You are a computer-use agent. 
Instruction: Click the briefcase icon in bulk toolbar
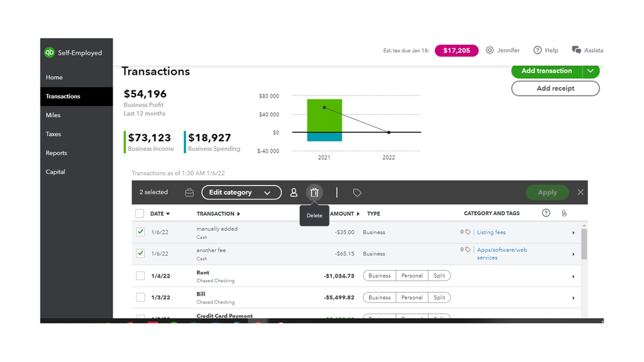point(190,193)
